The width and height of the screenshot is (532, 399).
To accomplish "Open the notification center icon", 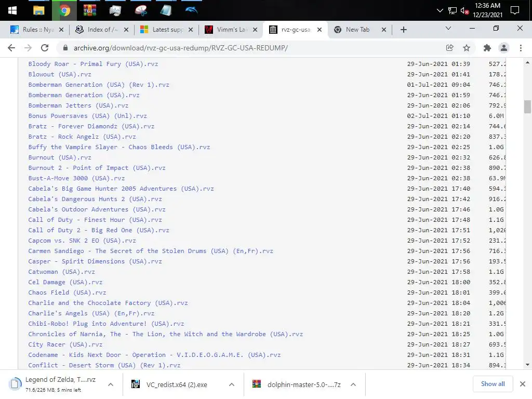I will [515, 10].
